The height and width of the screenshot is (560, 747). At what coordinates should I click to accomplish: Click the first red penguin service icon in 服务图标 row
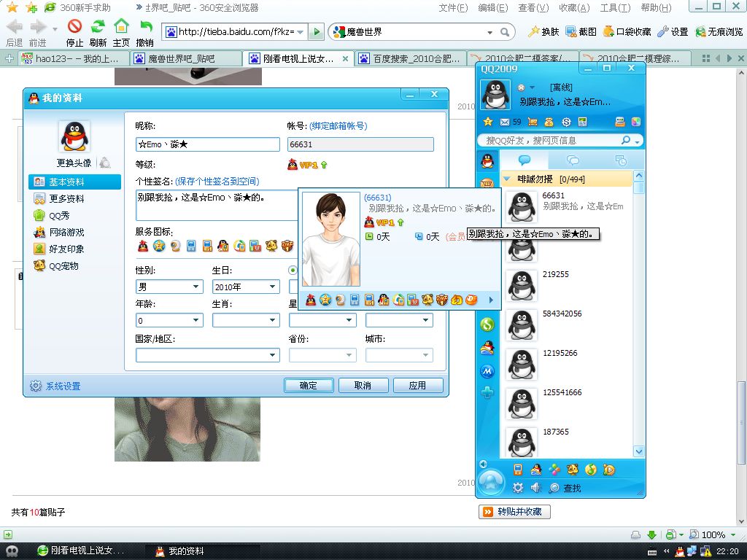coord(143,246)
